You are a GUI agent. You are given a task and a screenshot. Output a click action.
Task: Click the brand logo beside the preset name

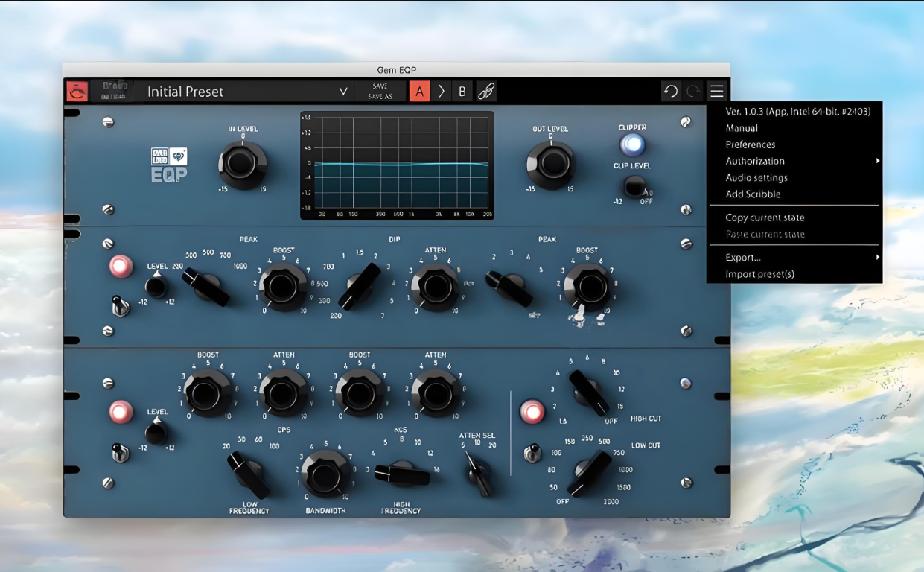coord(114,91)
